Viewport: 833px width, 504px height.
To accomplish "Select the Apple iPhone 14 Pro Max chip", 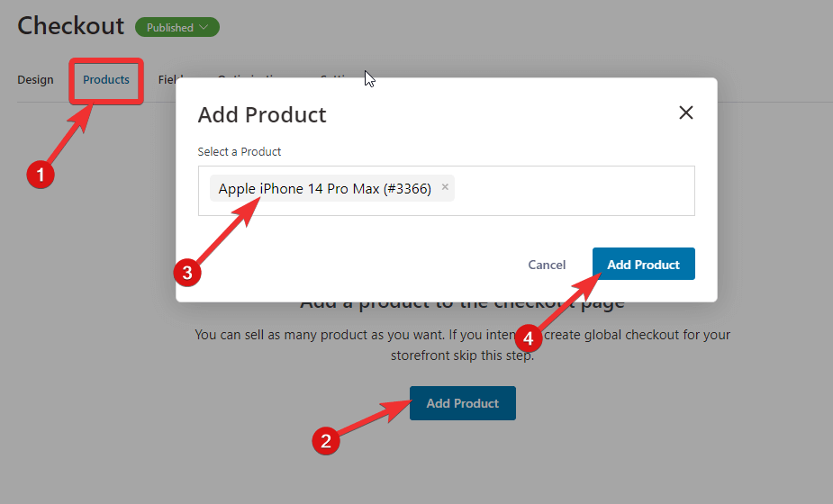I will click(x=324, y=188).
